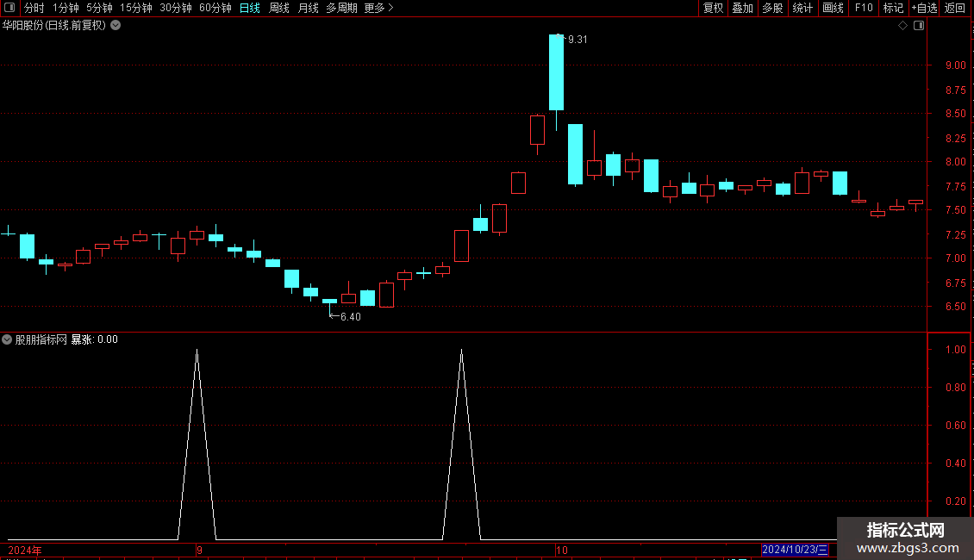Open 多周期 multi-period view

(341, 8)
